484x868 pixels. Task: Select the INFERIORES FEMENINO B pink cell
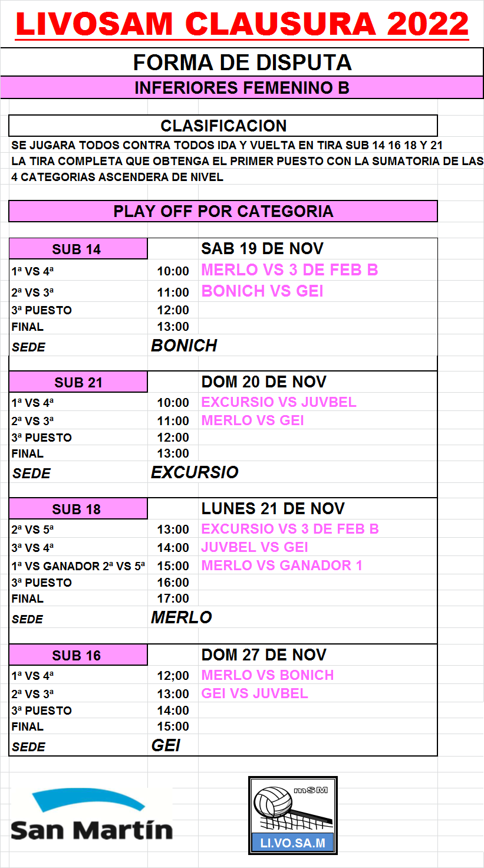(x=242, y=88)
